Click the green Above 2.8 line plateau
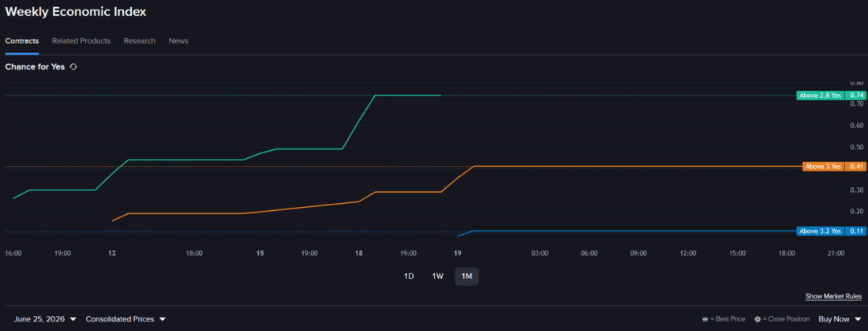The image size is (868, 331). [x=407, y=96]
